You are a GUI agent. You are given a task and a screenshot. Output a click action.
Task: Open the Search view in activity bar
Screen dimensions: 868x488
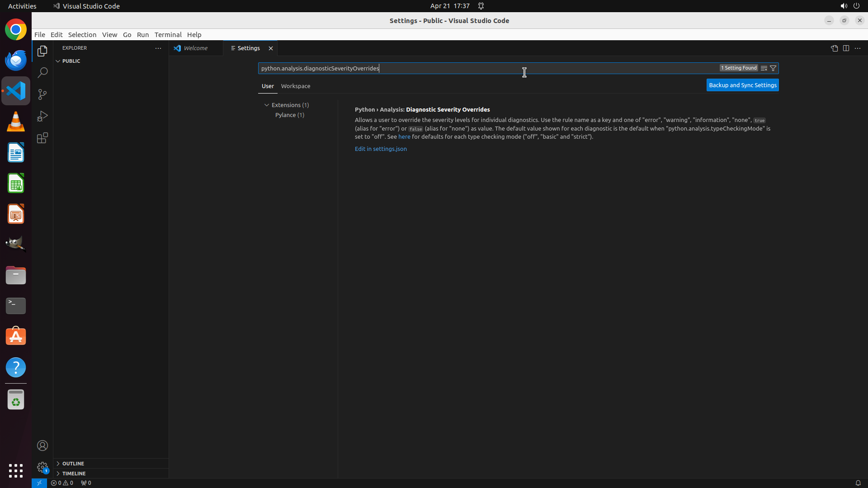tap(42, 73)
